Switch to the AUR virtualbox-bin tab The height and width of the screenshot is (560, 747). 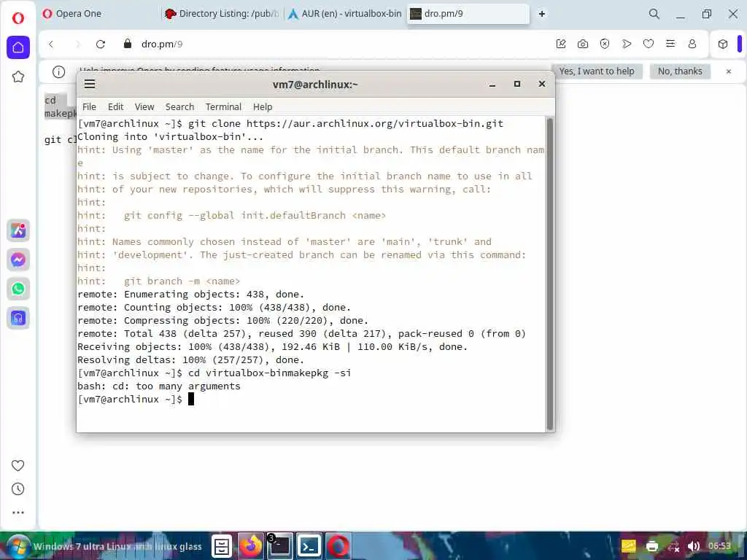click(x=345, y=14)
